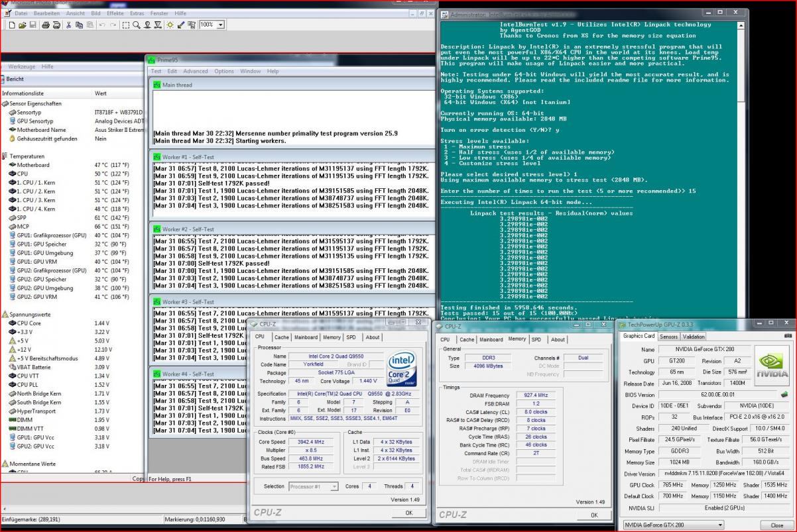Click the Prime95 icon on Worker #1 title bar
The width and height of the screenshot is (797, 532).
coord(157,157)
